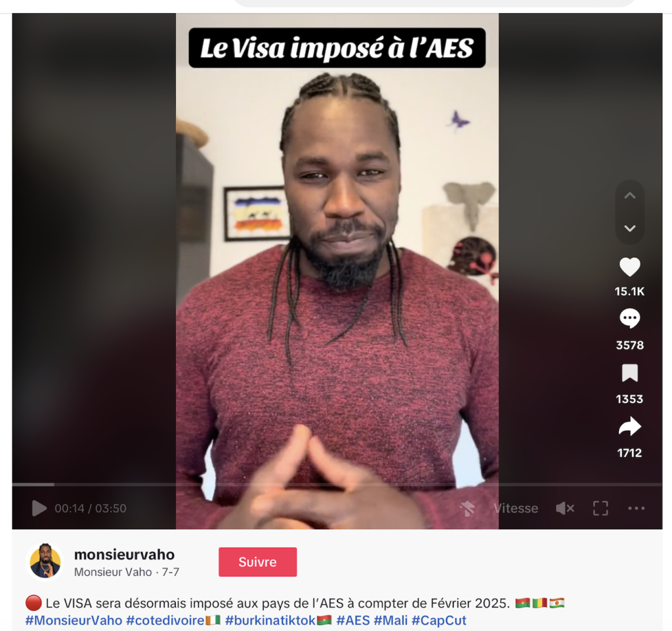Open the #burkinatiktok hashtag

[270, 620]
